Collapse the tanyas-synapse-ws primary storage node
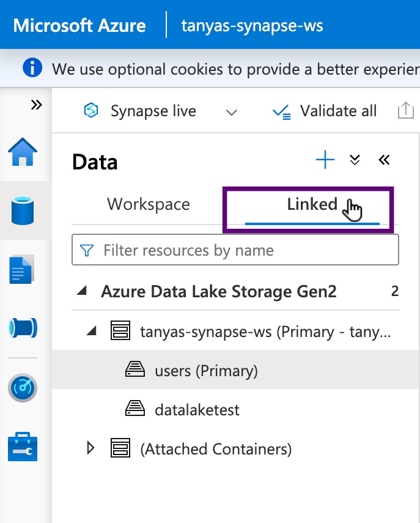This screenshot has width=420, height=523. tap(91, 330)
